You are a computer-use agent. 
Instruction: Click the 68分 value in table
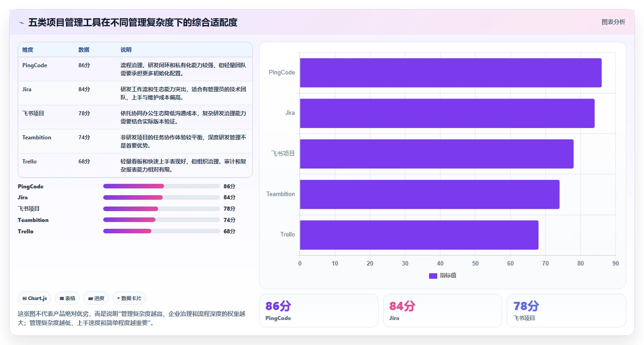pos(84,162)
